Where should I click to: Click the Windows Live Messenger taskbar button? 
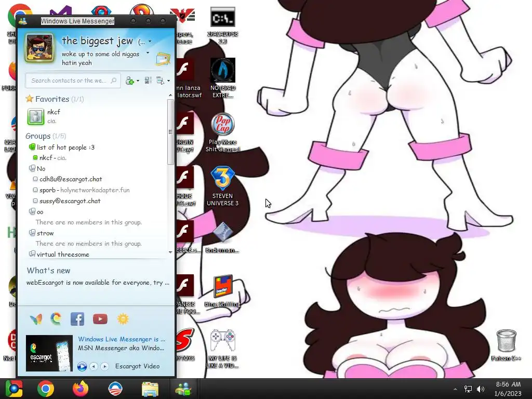pyautogui.click(x=183, y=389)
